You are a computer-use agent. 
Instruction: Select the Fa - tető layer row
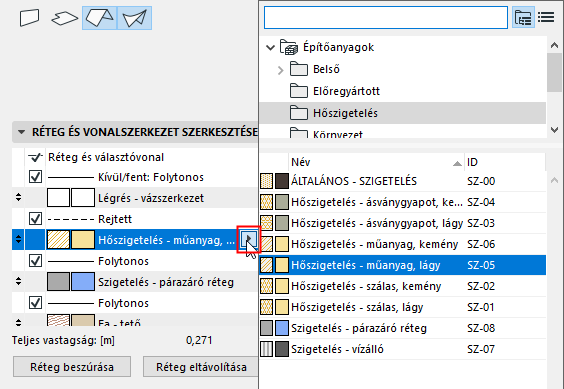(x=135, y=320)
